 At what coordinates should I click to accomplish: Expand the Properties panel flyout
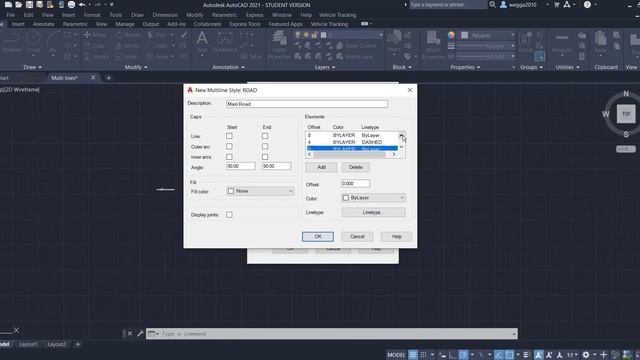pyautogui.click(x=465, y=67)
